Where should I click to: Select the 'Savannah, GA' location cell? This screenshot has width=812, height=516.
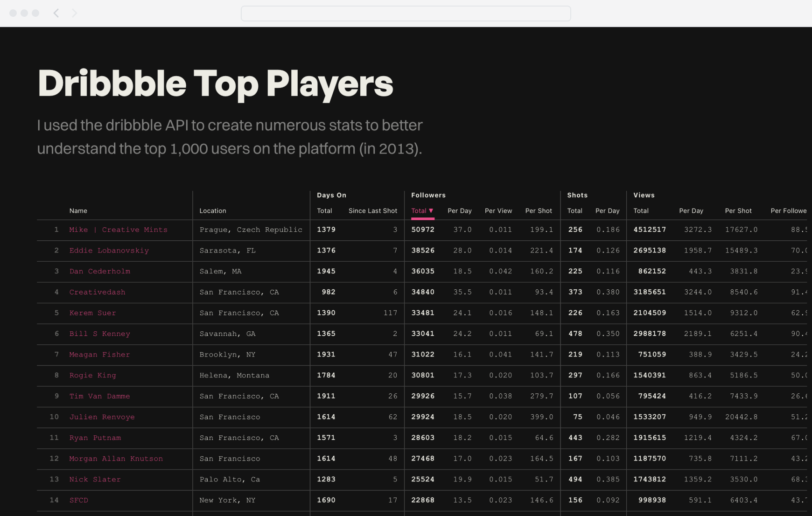tap(228, 334)
